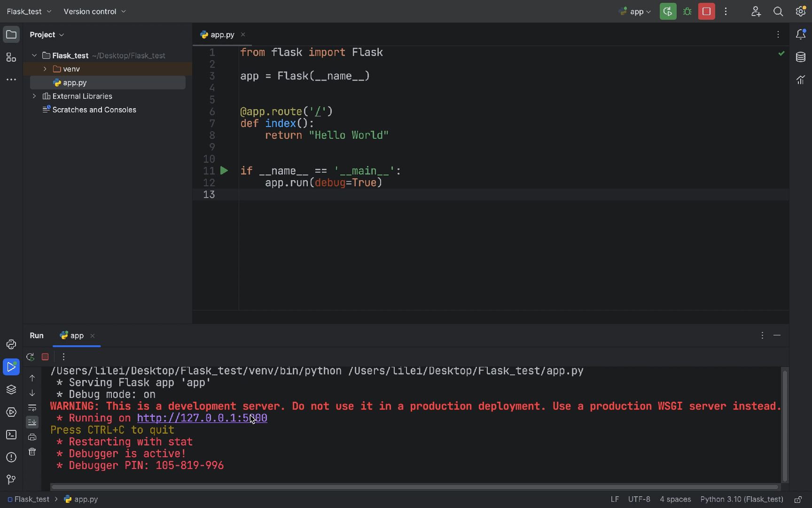The width and height of the screenshot is (812, 508).
Task: Toggle soft-wrap in the Run console
Action: click(x=32, y=408)
